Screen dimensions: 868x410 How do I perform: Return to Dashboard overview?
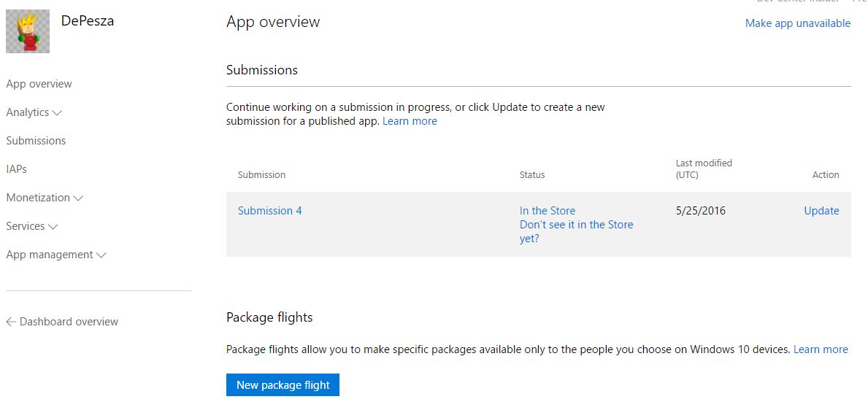tap(62, 322)
